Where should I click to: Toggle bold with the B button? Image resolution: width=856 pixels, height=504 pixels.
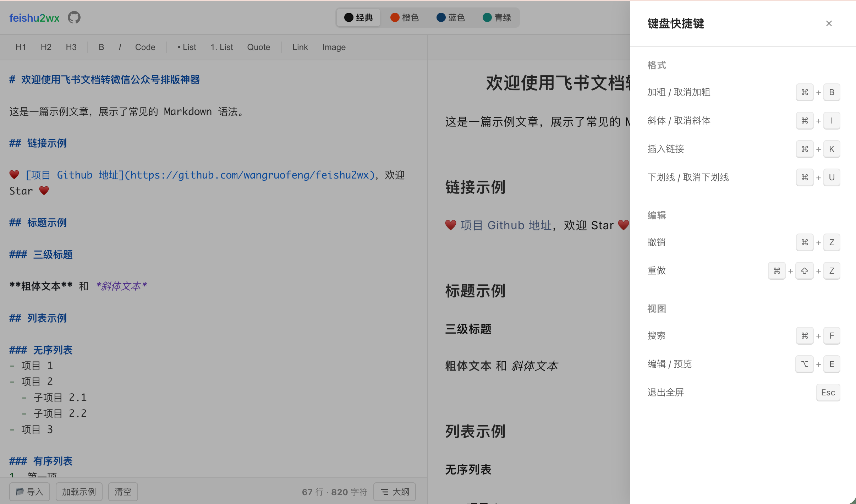point(101,47)
